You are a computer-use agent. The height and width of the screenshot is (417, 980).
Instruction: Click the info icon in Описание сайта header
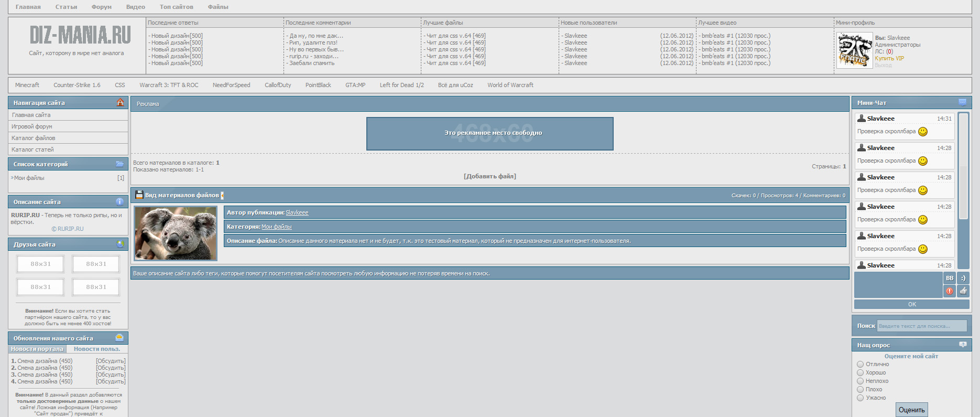click(x=120, y=202)
